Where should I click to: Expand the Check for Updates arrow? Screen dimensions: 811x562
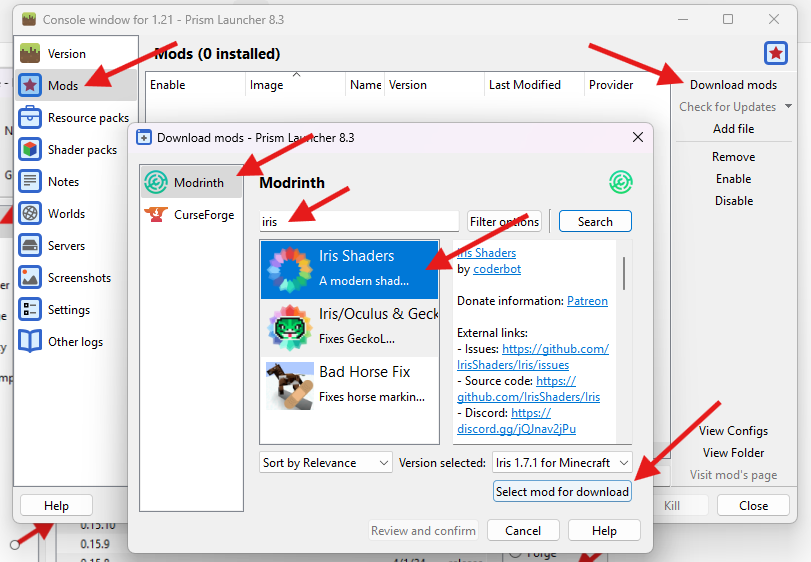coord(788,107)
